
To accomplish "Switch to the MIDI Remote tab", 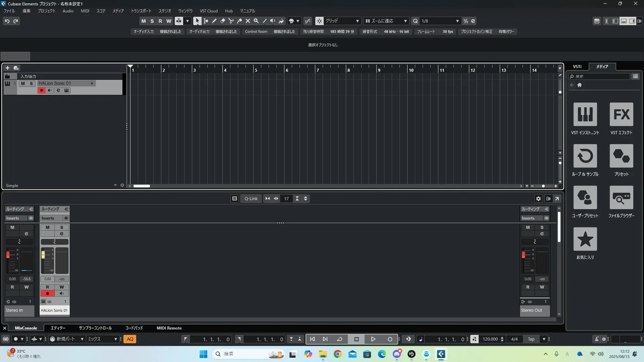I will [x=169, y=328].
